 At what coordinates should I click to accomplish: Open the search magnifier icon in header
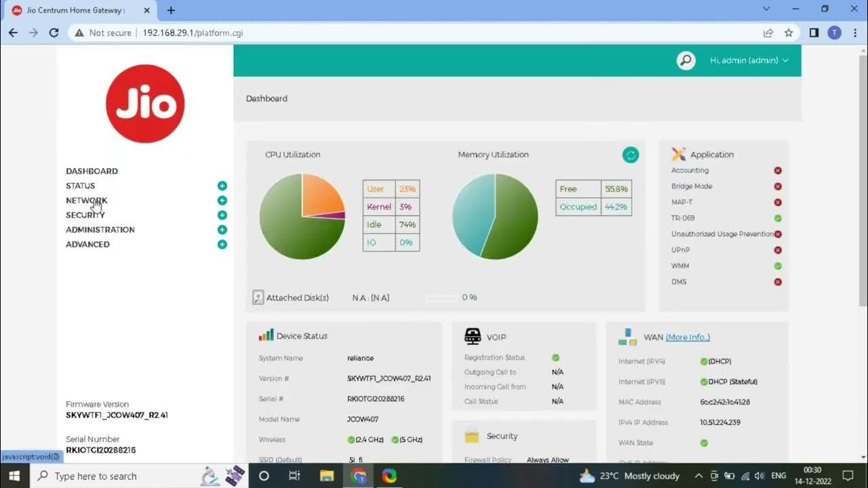686,60
